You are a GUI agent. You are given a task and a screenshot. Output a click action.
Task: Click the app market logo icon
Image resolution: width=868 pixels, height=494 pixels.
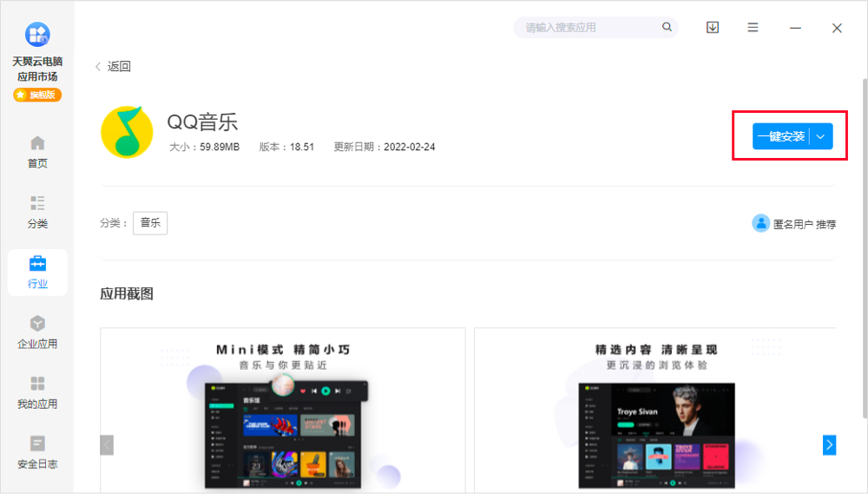coord(37,35)
